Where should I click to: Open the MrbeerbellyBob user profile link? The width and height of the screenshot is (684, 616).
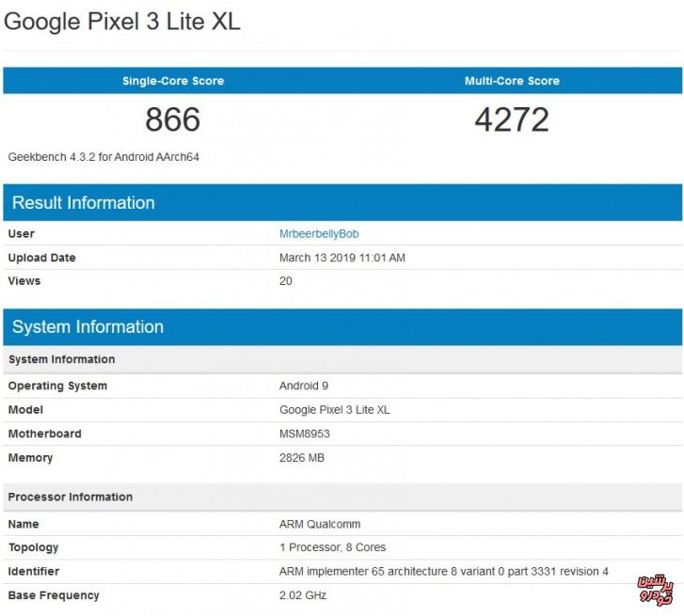pos(319,233)
